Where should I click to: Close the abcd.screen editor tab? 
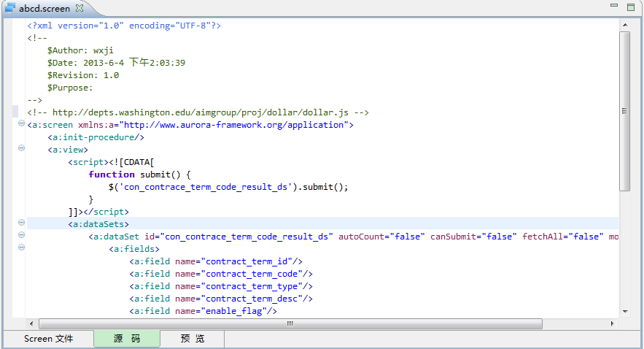coord(79,8)
